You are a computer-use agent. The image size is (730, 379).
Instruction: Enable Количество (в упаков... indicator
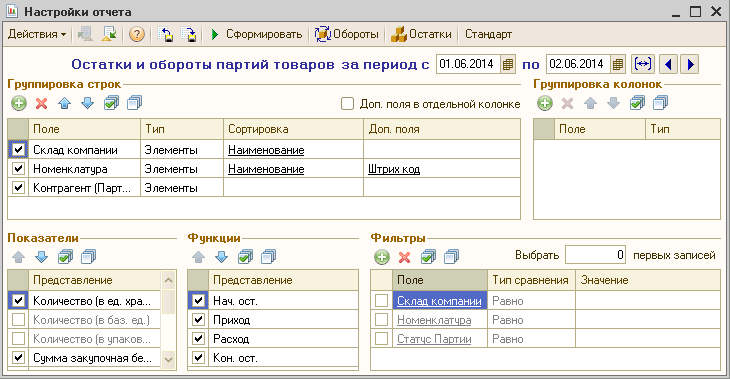pyautogui.click(x=18, y=338)
